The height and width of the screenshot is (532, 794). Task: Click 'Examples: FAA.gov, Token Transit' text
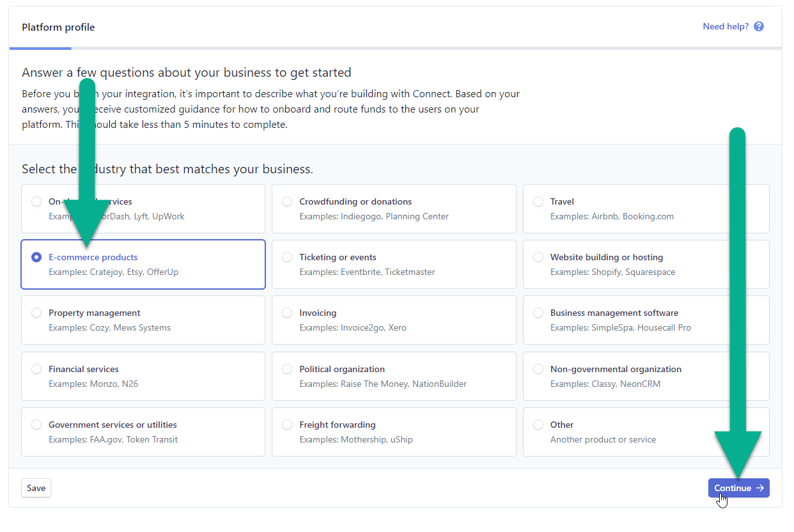pyautogui.click(x=113, y=439)
